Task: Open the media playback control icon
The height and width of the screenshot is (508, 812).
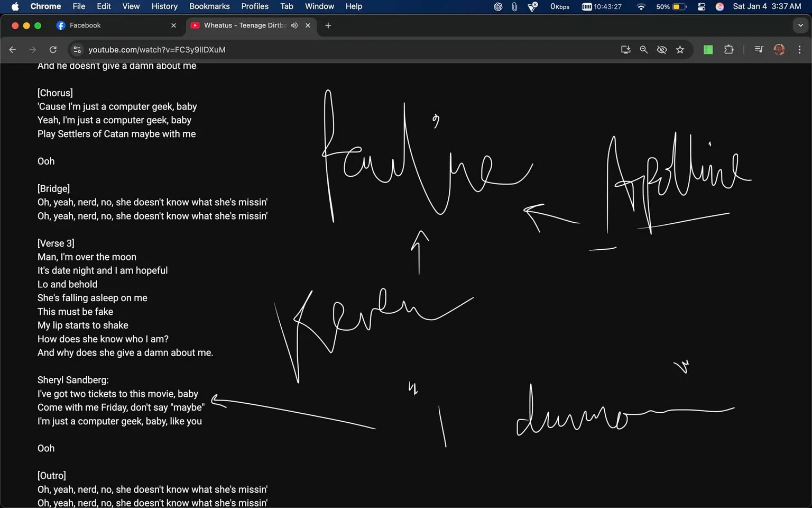Action: (758, 49)
